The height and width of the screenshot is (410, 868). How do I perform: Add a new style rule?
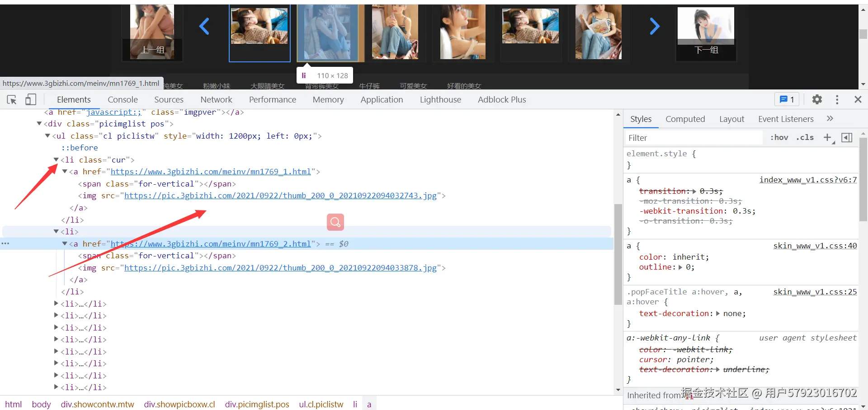click(828, 138)
